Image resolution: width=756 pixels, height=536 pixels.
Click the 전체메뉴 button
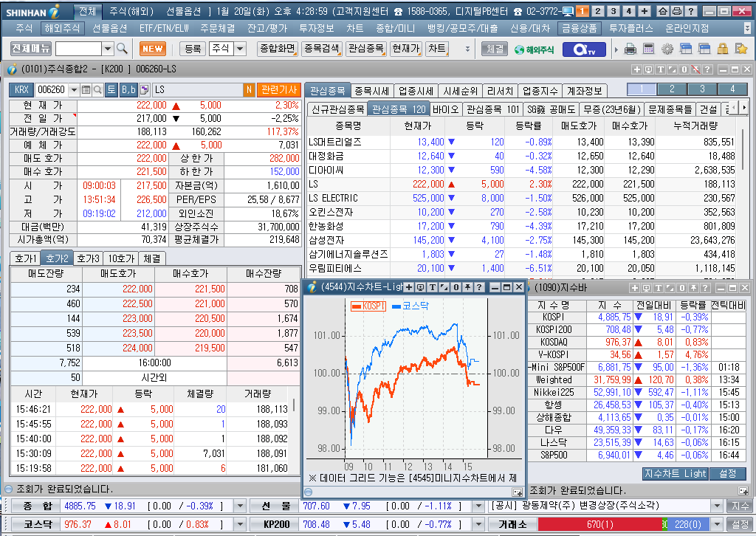coord(31,49)
